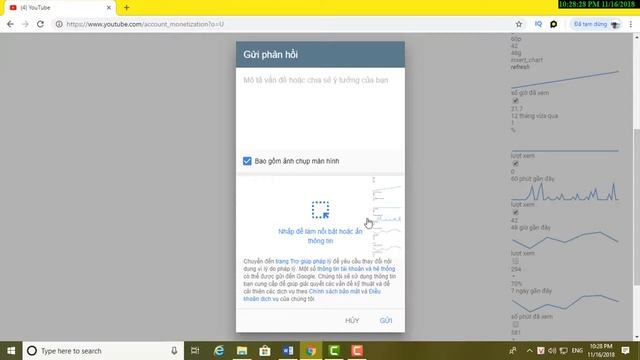
Task: Click the browser forward arrow
Action: [x=25, y=24]
